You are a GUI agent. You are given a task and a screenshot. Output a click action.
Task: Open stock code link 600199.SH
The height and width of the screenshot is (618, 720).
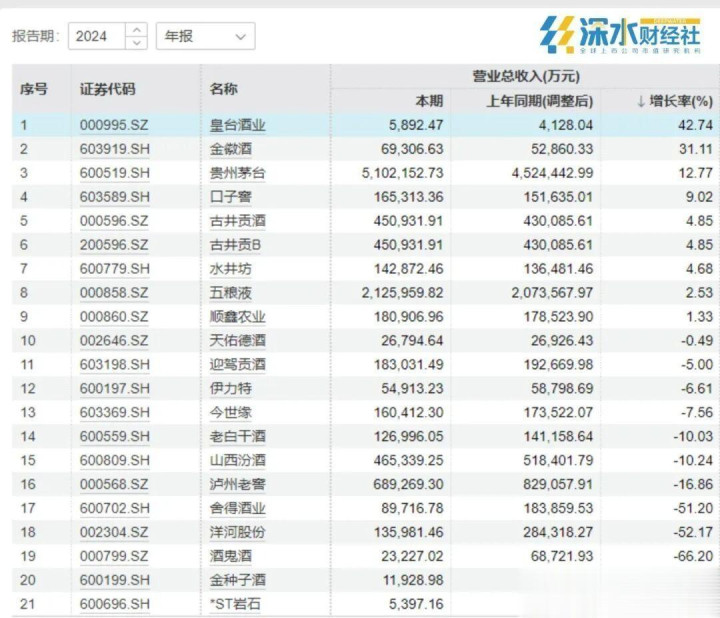pyautogui.click(x=114, y=580)
